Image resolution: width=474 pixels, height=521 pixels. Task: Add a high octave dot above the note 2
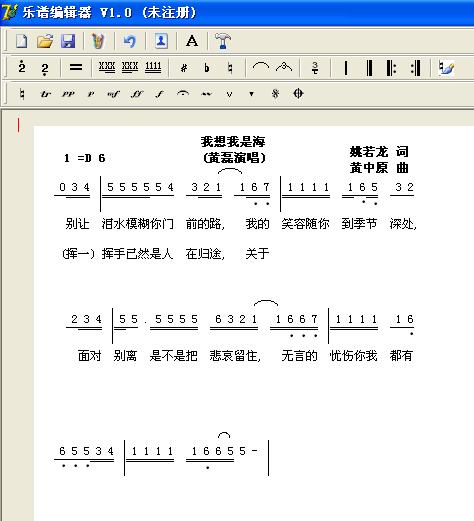[x=22, y=68]
